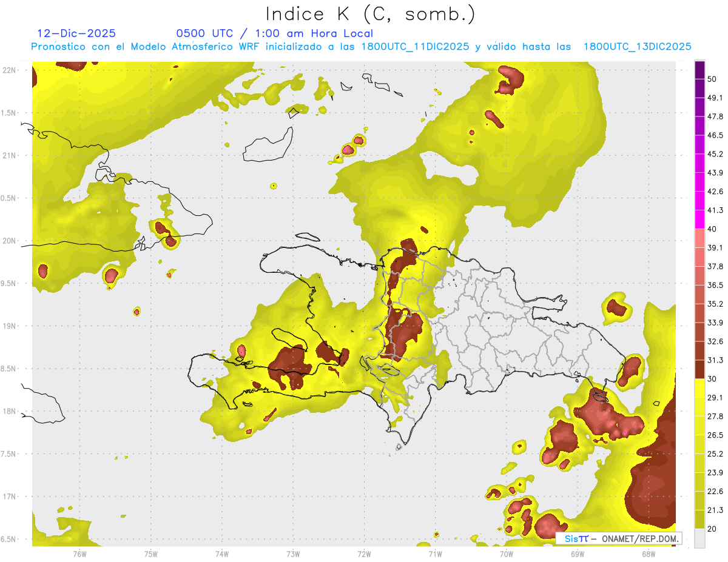Click the "68W" longitude label
This screenshot has width=728, height=562.
coord(648,554)
